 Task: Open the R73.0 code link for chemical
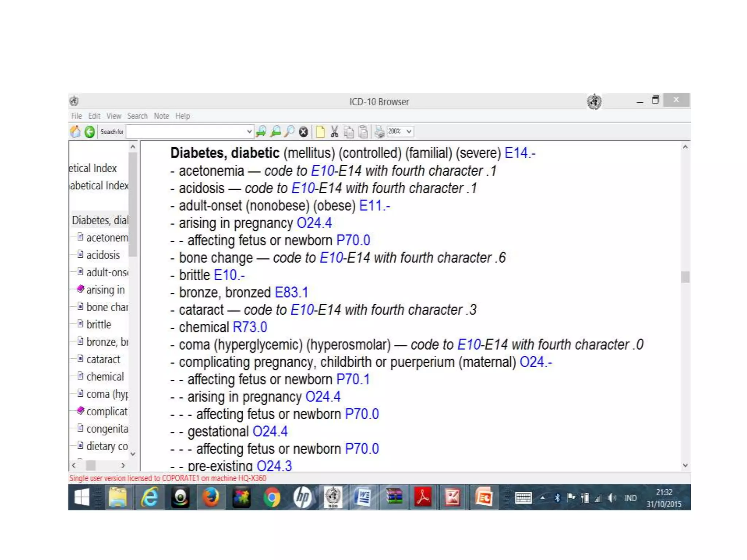(x=250, y=327)
